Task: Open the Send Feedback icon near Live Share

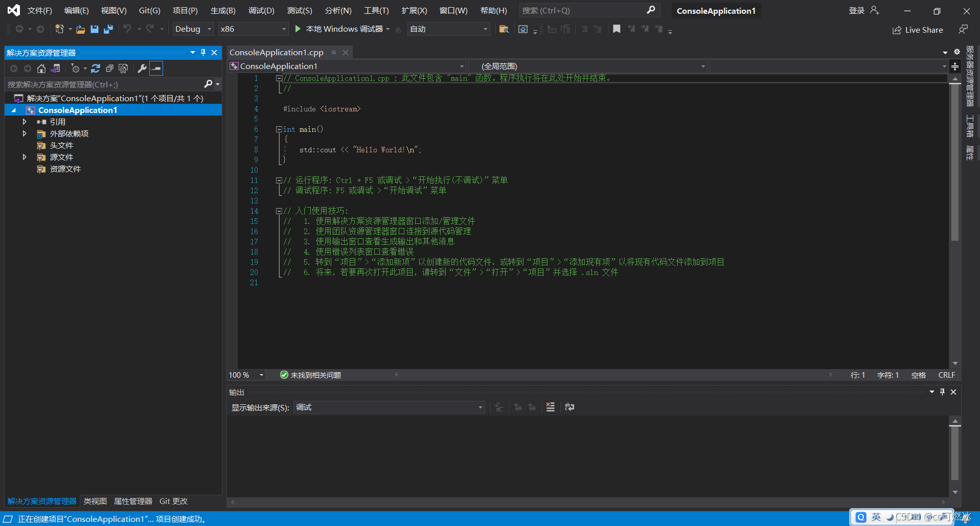Action: click(x=963, y=30)
